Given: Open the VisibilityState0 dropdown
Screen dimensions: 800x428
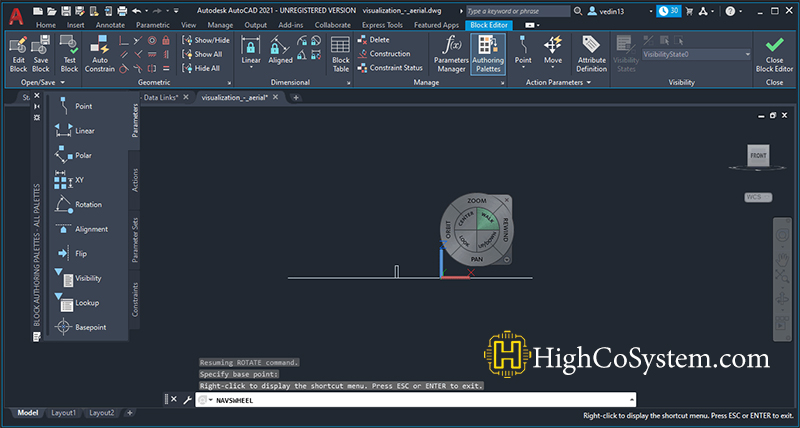Looking at the screenshot, I should 696,54.
